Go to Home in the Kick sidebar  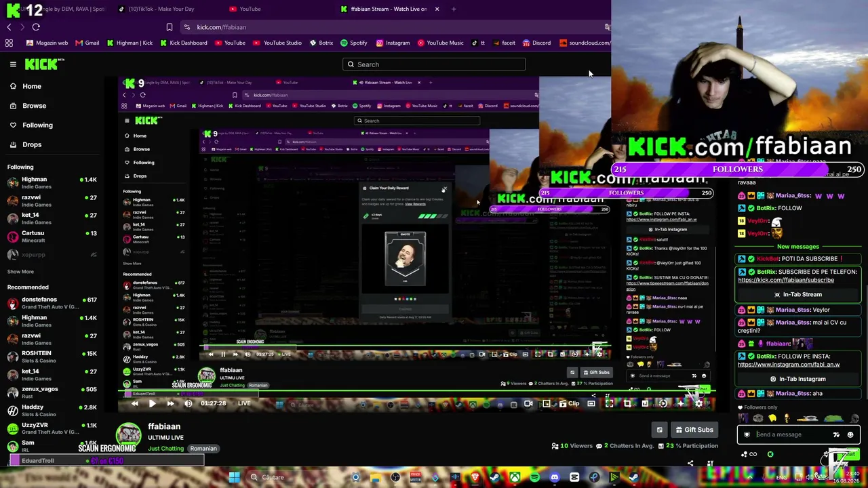point(31,86)
